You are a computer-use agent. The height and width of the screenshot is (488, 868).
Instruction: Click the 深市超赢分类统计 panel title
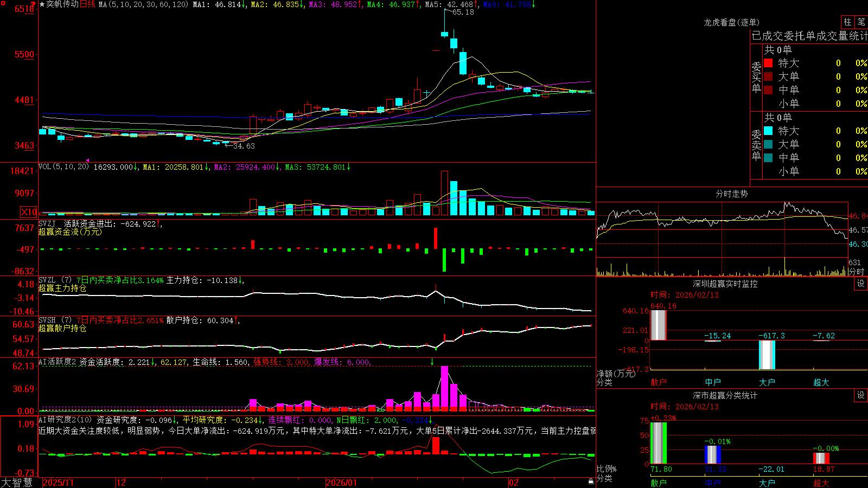pyautogui.click(x=725, y=395)
